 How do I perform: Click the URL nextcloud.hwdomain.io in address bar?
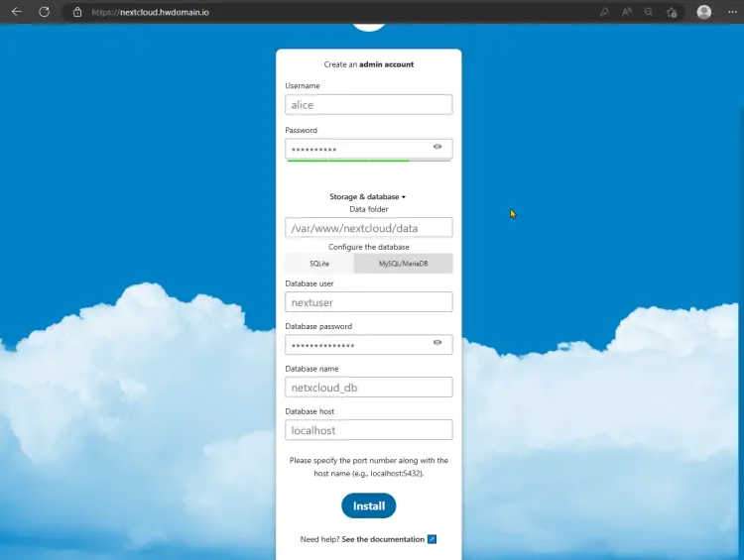[150, 12]
